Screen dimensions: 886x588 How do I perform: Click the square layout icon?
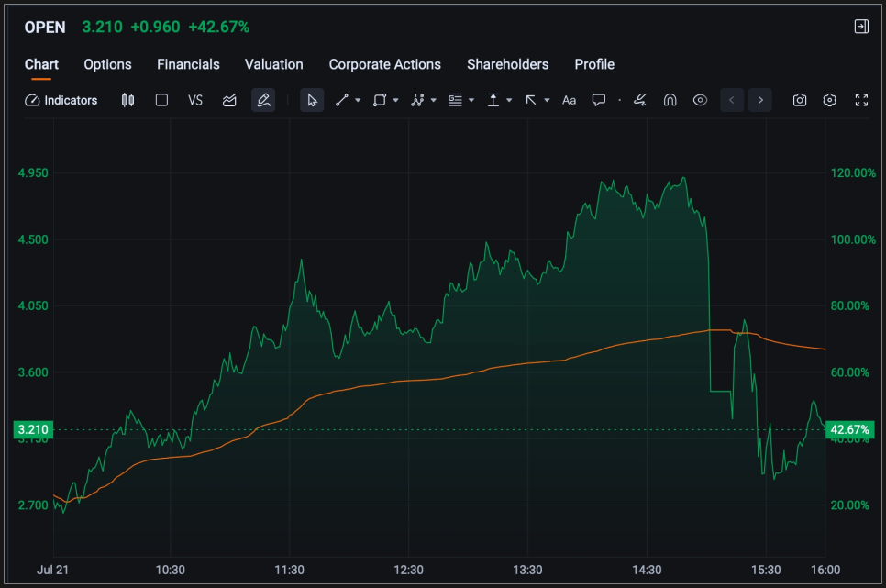click(161, 100)
